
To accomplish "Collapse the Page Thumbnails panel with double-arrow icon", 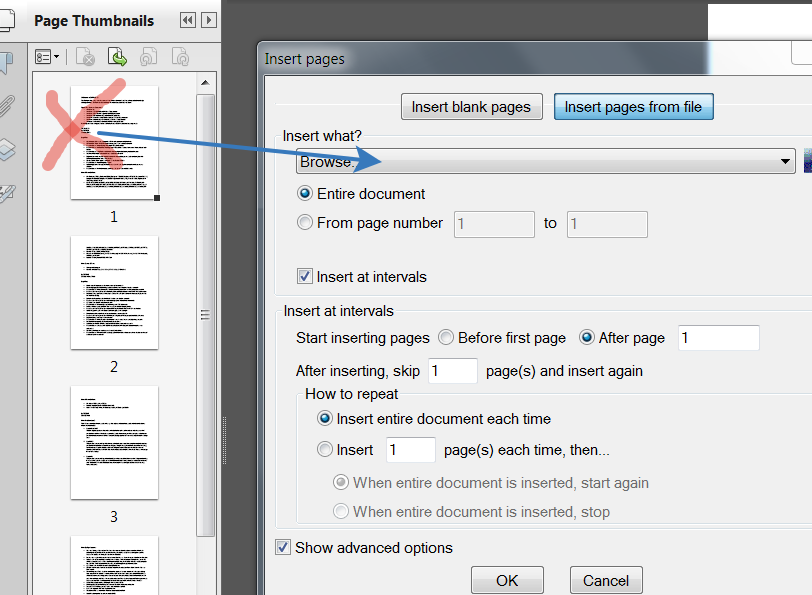I will click(x=187, y=20).
